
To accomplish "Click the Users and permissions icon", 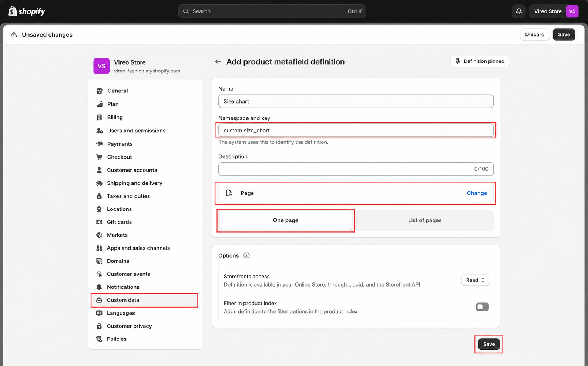I will click(x=99, y=131).
